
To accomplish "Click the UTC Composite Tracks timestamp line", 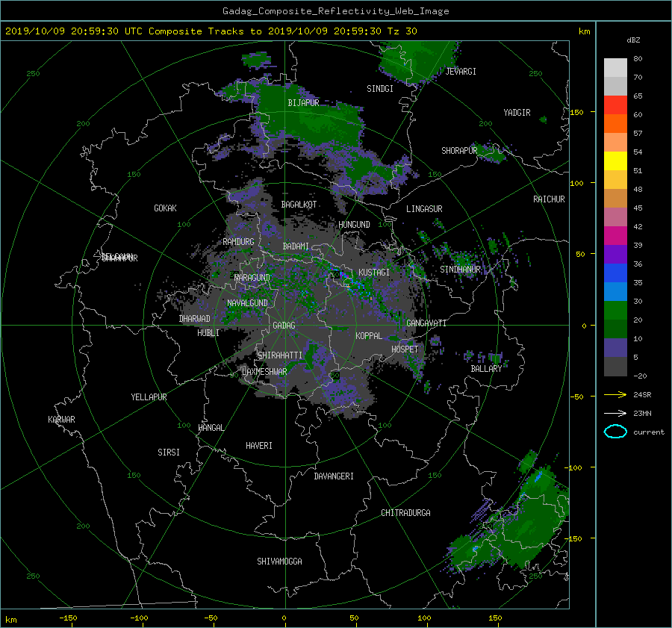I will coord(211,31).
